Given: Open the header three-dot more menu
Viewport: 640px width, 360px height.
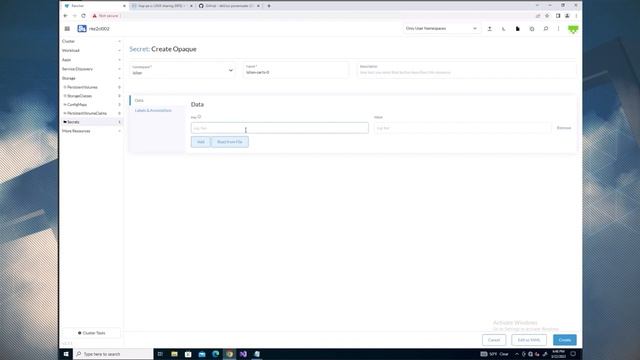Looking at the screenshot, I should [x=558, y=29].
